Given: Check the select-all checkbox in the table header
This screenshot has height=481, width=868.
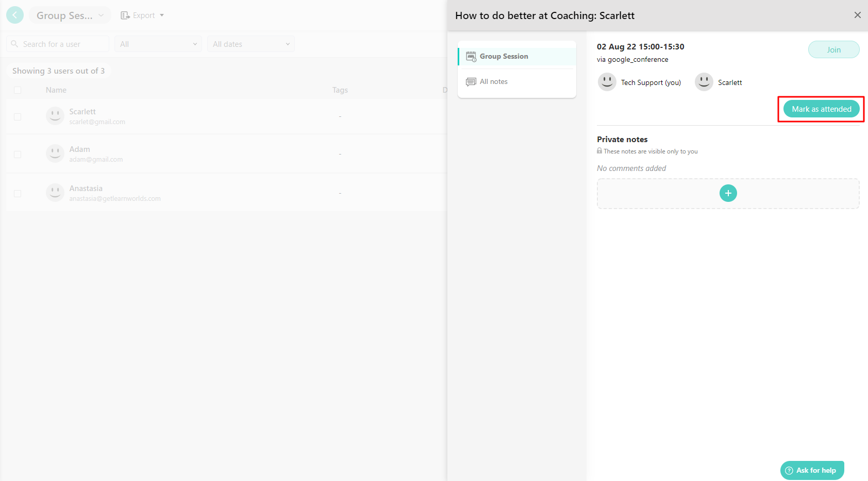Looking at the screenshot, I should pos(18,90).
